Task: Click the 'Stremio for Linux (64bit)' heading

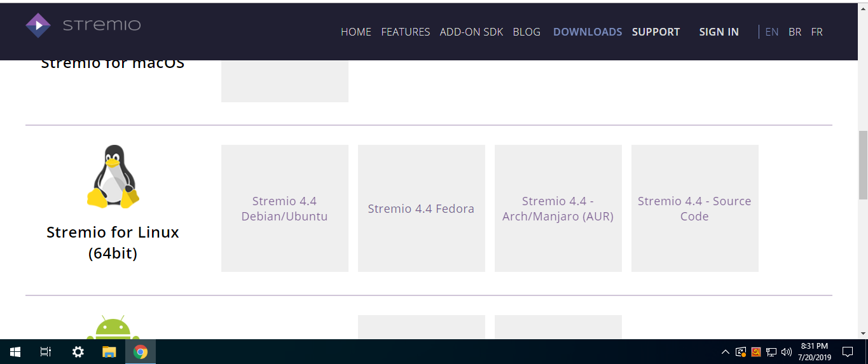Action: point(113,243)
